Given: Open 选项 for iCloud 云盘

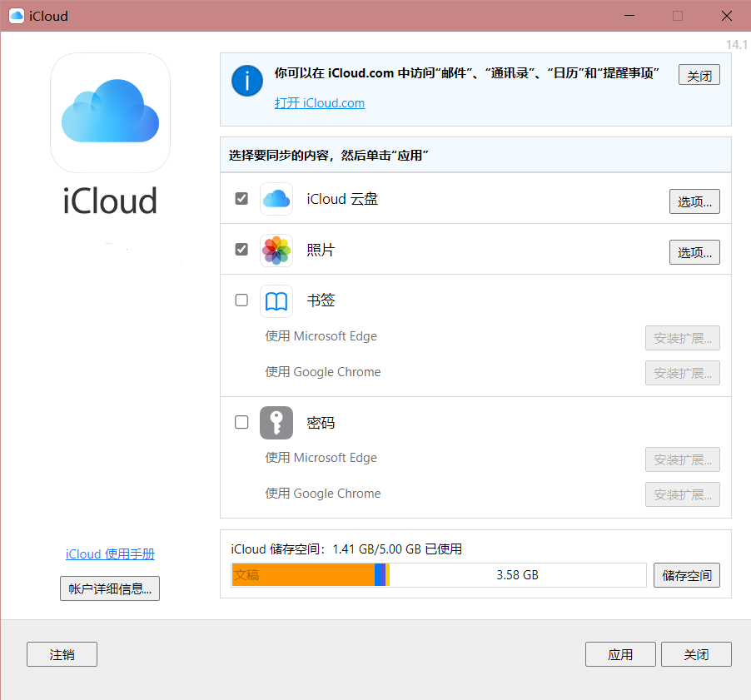Looking at the screenshot, I should (x=694, y=201).
